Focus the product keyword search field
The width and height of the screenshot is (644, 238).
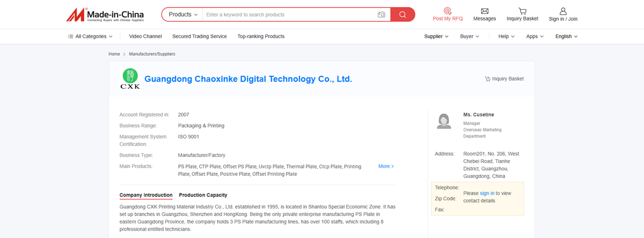(289, 15)
